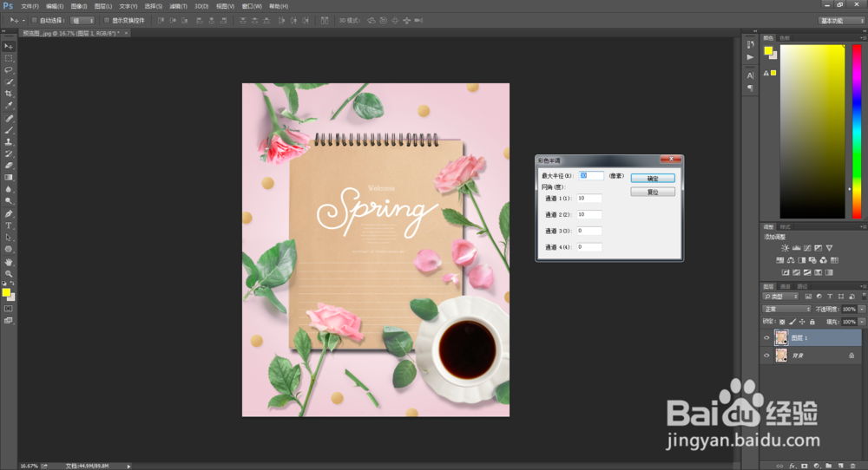Enable the 自动选择 checkbox

(x=35, y=21)
